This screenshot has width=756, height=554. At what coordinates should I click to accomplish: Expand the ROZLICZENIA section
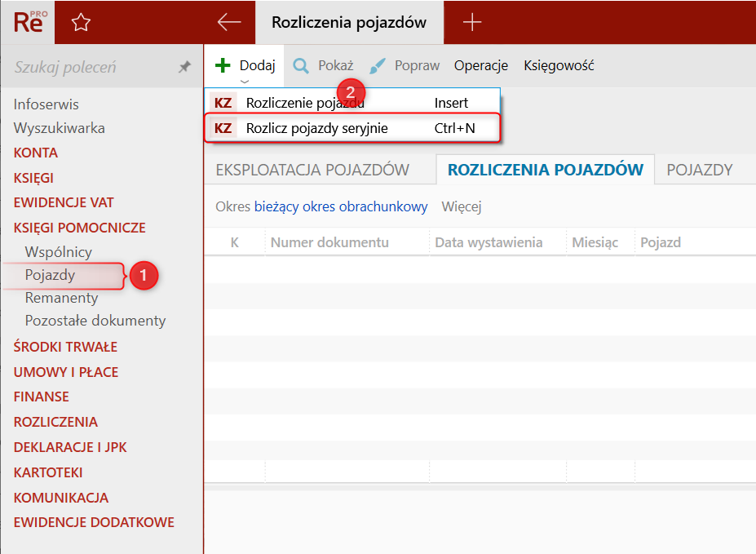coord(56,422)
